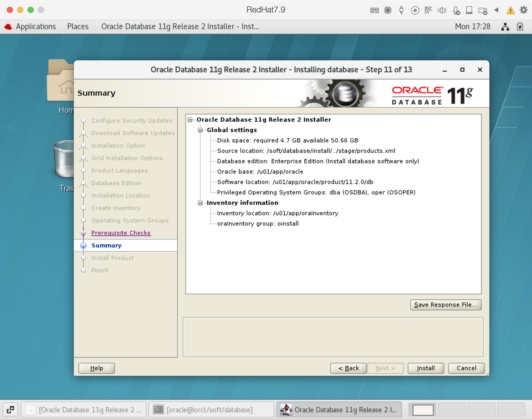532x419 pixels.
Task: Click the Install button
Action: (x=425, y=368)
